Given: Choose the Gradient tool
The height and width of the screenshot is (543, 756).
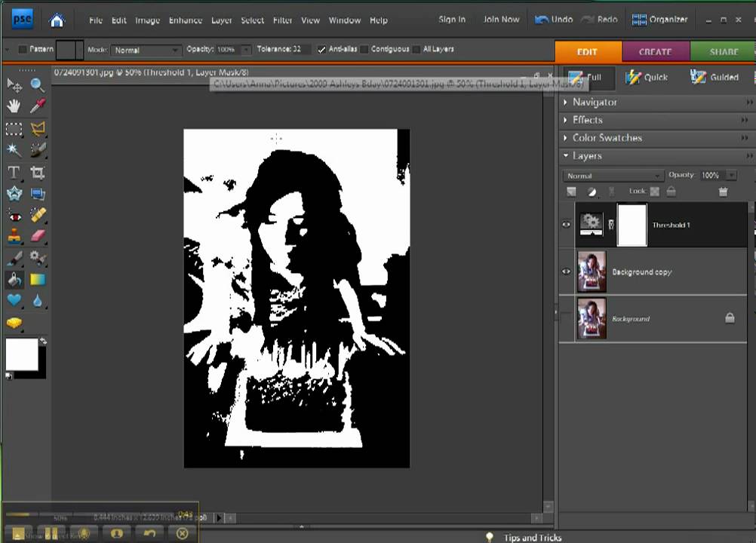Looking at the screenshot, I should 37,280.
